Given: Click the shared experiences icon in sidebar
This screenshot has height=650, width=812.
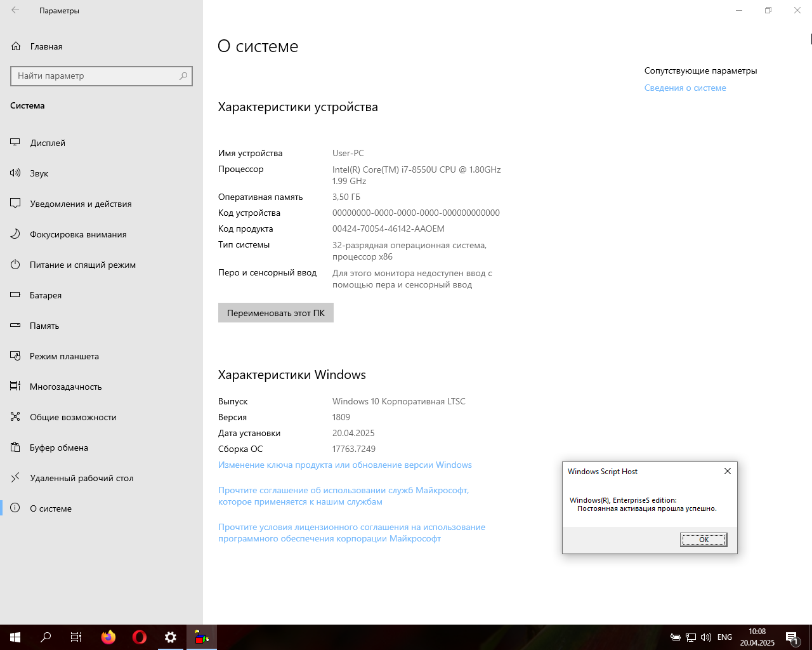Looking at the screenshot, I should point(15,416).
